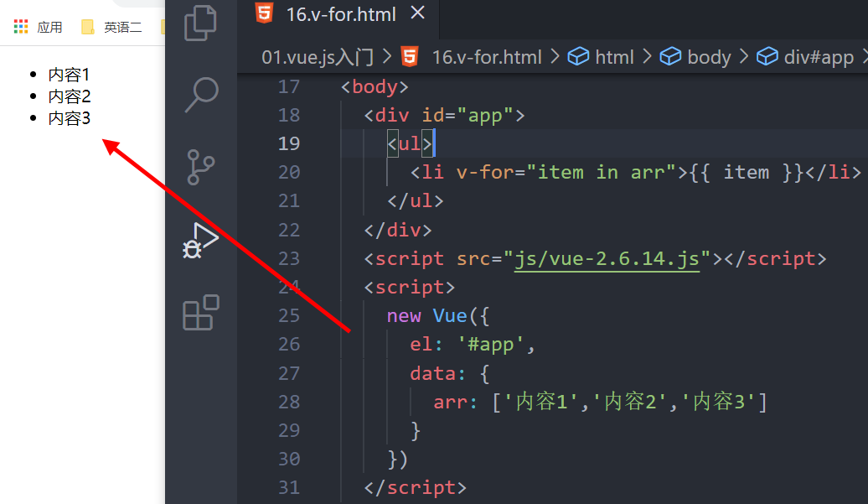868x504 pixels.
Task: Click the body symbol icon in the breadcrumb bar
Action: pos(670,56)
